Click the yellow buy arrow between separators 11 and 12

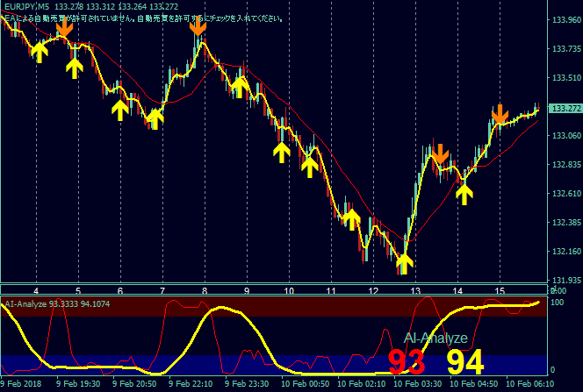(x=351, y=217)
